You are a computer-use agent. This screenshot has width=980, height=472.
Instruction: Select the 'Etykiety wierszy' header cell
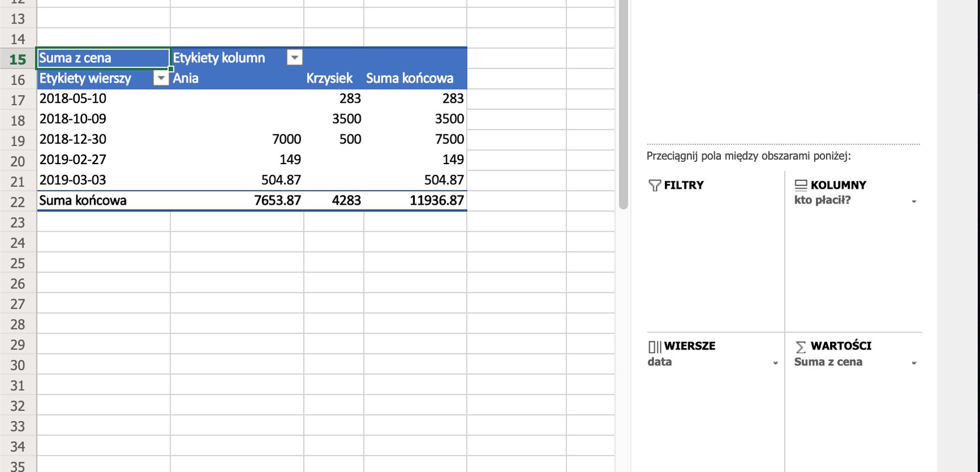point(103,79)
